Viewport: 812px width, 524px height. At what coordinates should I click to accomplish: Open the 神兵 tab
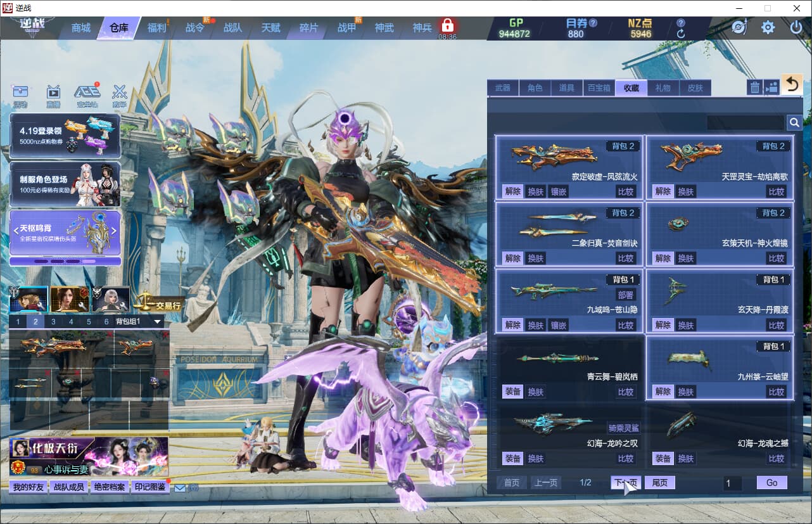click(x=422, y=28)
